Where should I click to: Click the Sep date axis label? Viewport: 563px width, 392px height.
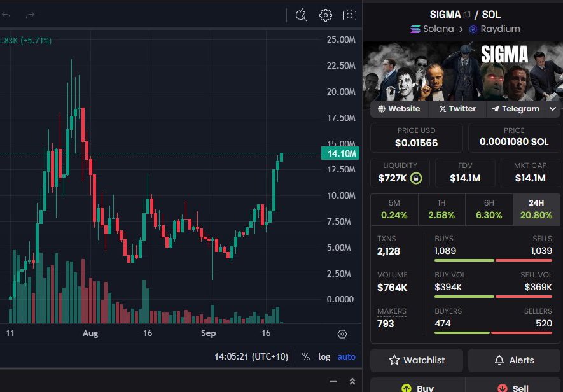(209, 333)
